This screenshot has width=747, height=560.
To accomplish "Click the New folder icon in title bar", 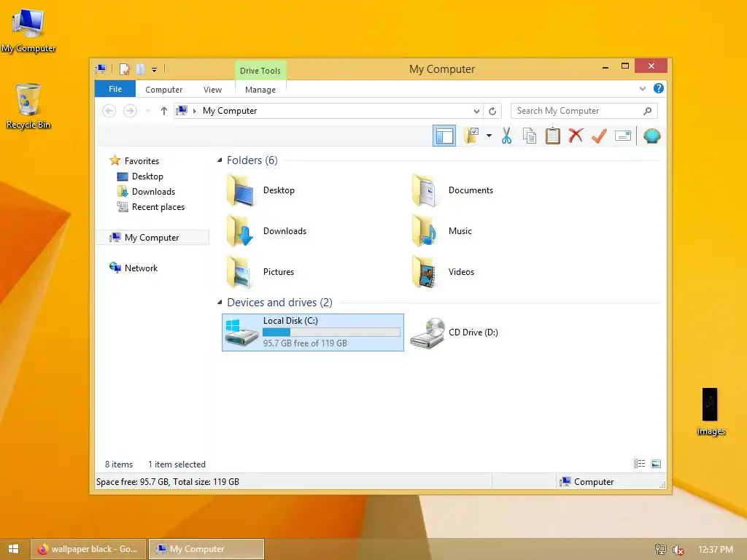I will point(141,69).
